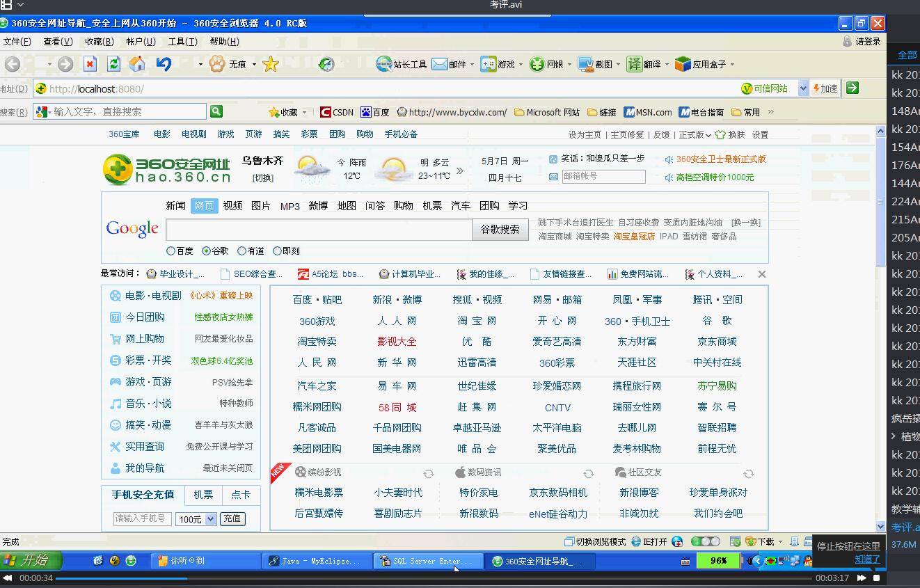Stop page loading with the red X icon
This screenshot has width=920, height=588.
click(x=90, y=64)
